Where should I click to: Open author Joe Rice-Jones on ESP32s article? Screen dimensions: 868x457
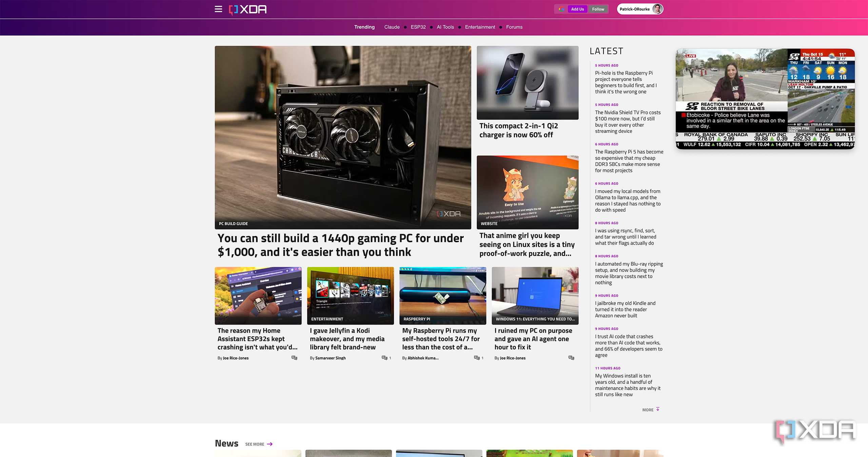pyautogui.click(x=236, y=358)
